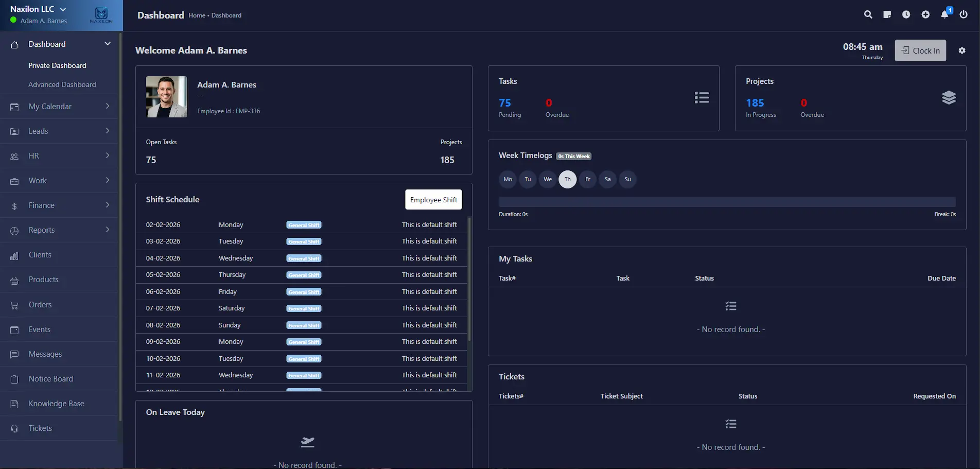Click the Finance dollar icon in sidebar
Screen dimensions: 980x469
pos(14,206)
